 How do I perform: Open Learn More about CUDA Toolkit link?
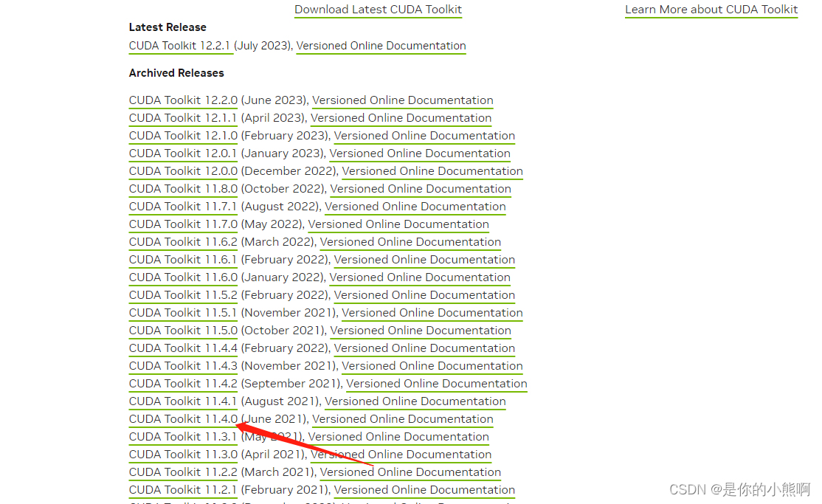click(711, 10)
